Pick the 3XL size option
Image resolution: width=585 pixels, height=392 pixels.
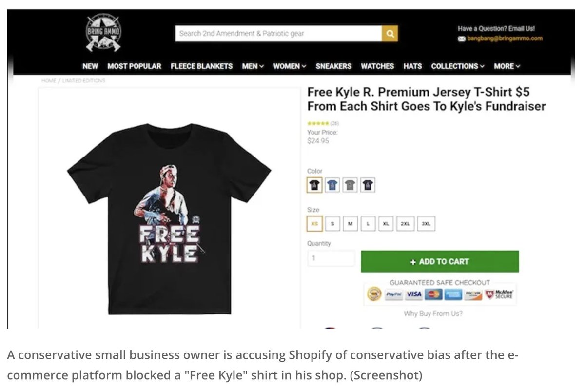coord(426,223)
